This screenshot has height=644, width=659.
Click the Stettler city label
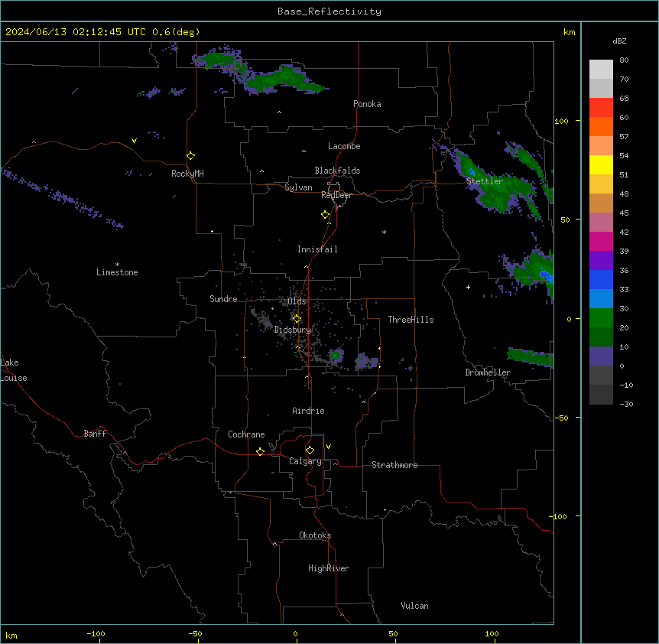coord(485,181)
